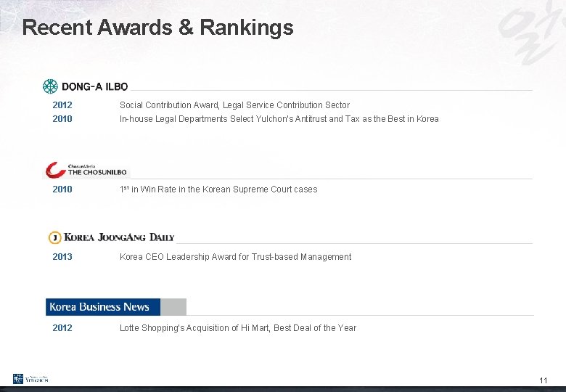566x392 pixels.
Task: Select the Social Contribution Award line
Action: point(234,105)
